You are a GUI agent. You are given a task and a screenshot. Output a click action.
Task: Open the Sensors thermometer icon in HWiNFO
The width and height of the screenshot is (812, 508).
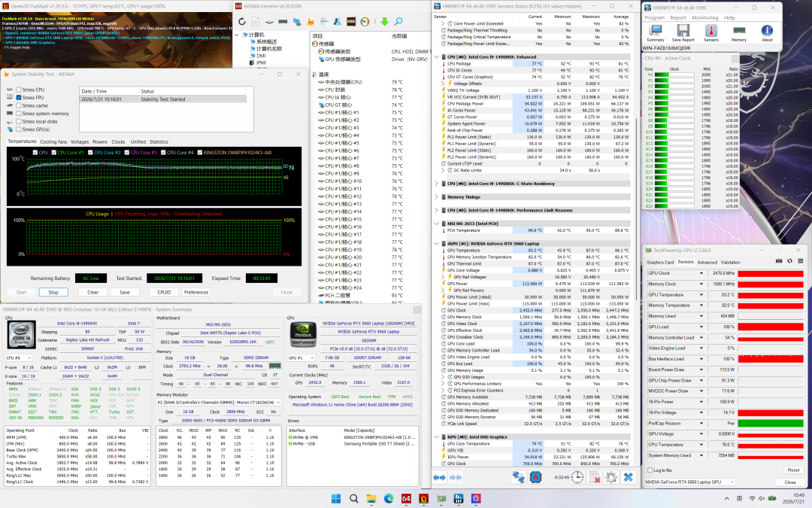coord(711,33)
